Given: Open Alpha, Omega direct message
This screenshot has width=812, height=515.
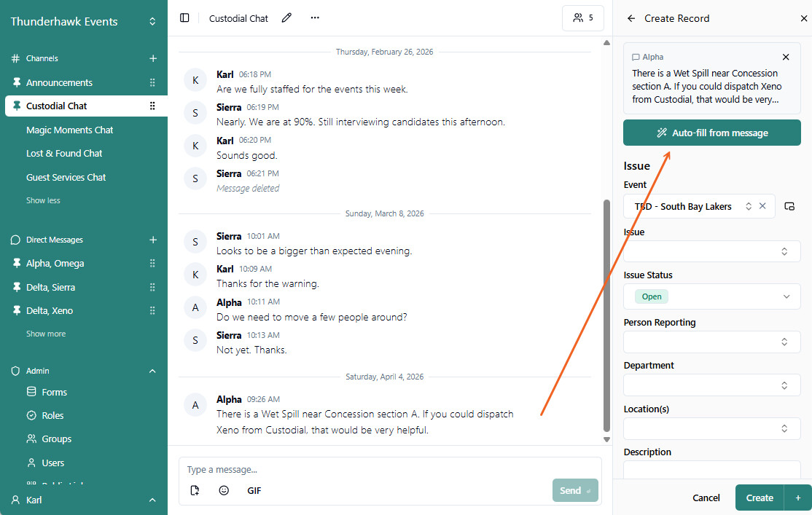Looking at the screenshot, I should pyautogui.click(x=55, y=263).
